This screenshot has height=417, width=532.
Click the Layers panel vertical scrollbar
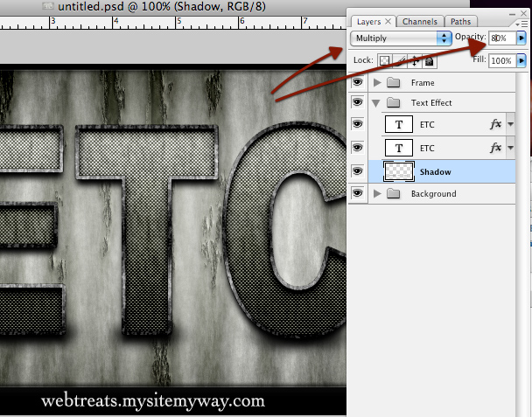coord(522,244)
